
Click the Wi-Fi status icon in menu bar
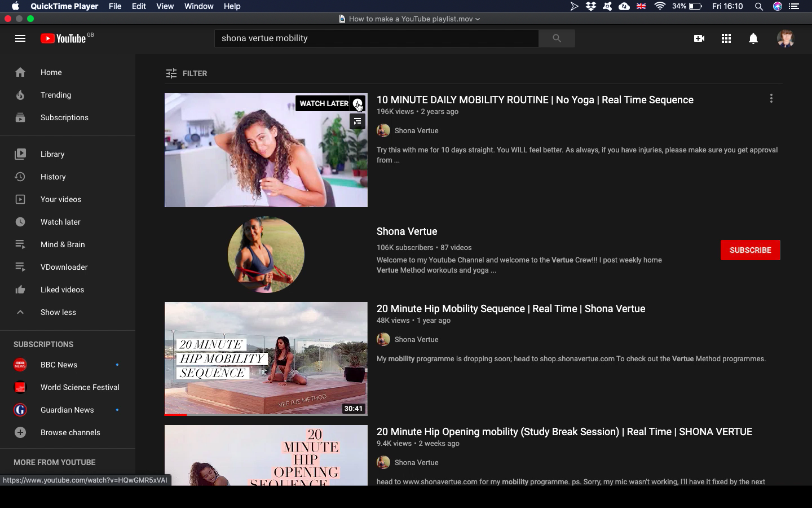[x=660, y=6]
